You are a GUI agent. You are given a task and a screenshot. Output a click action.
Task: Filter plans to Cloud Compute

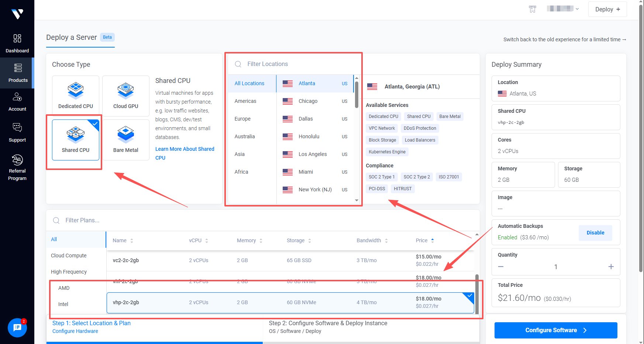[76, 256]
